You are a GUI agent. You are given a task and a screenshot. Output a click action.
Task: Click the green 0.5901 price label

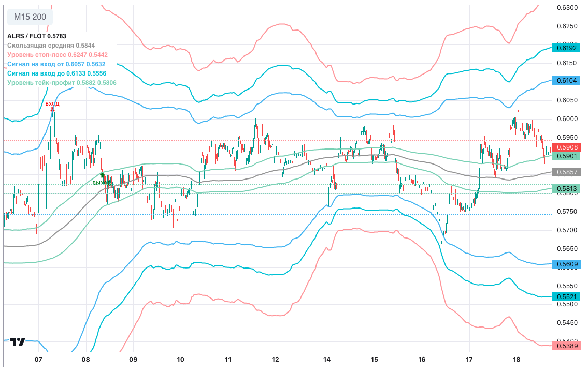coord(567,156)
